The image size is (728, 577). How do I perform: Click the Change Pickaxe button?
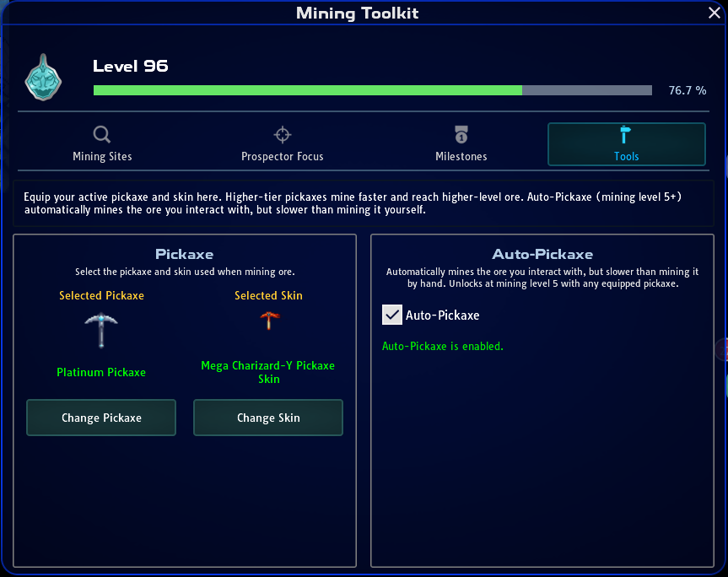101,418
